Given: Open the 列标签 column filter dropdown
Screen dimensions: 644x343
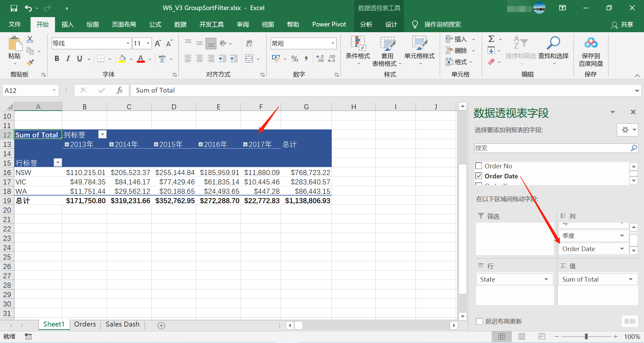Looking at the screenshot, I should point(102,134).
